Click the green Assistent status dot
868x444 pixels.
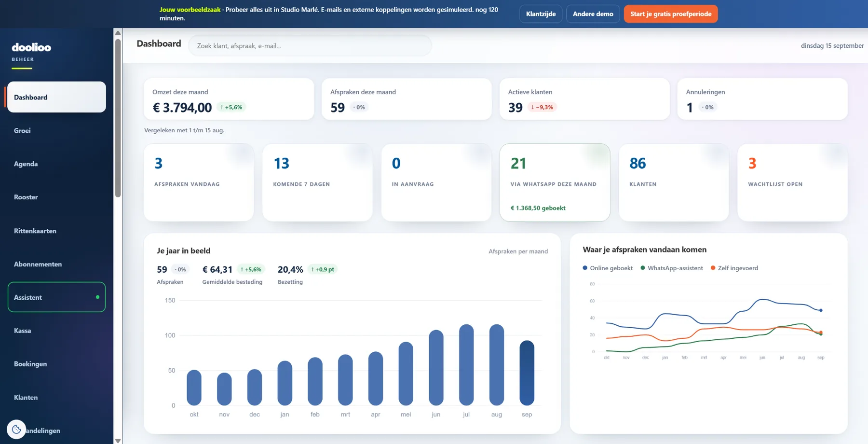point(98,297)
